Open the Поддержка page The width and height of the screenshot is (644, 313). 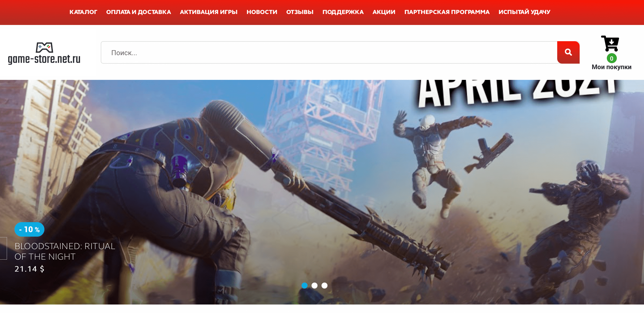click(x=343, y=12)
